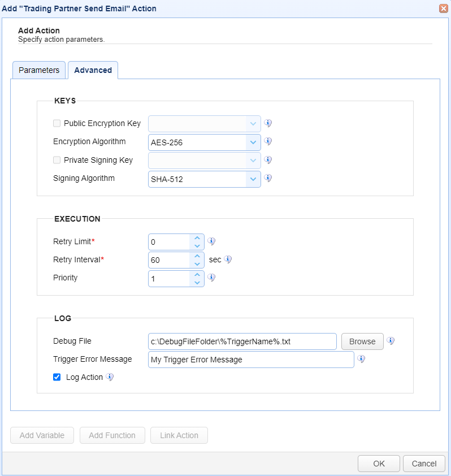Show help info for Retry Limit

211,241
